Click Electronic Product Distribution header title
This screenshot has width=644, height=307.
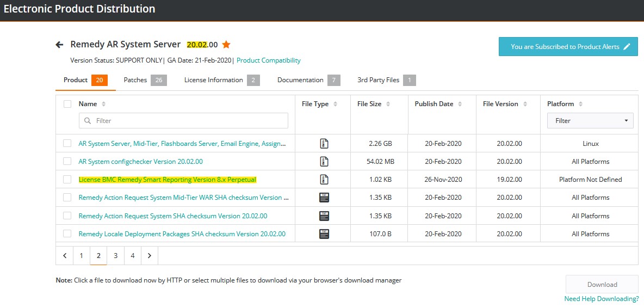pyautogui.click(x=79, y=9)
